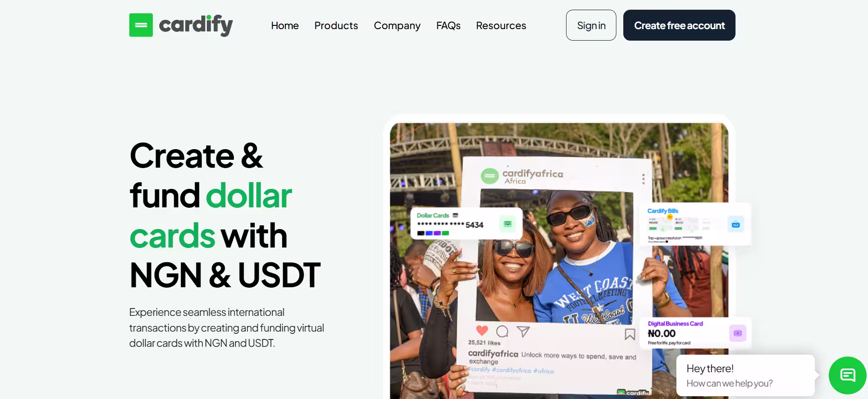Open the green chat widget icon
868x399 pixels.
tap(848, 375)
